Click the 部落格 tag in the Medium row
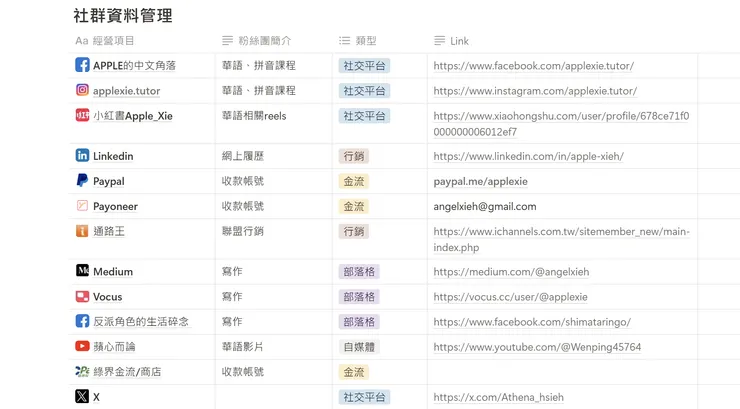Viewport: 740px width, 409px height. tap(359, 272)
